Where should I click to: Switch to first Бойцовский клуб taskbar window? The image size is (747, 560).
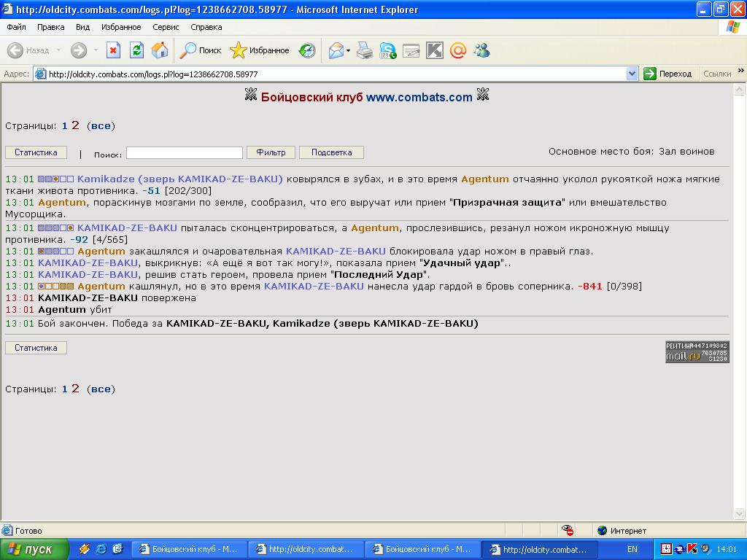coord(189,549)
